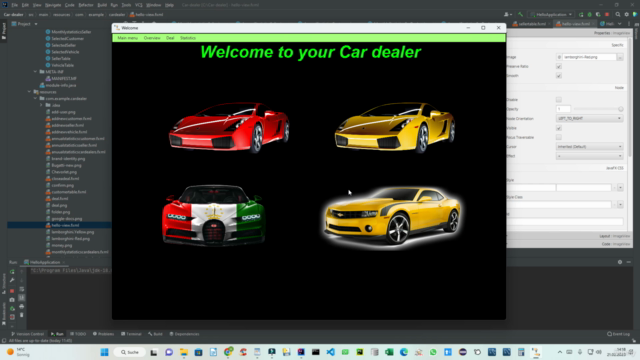
Task: Open the Deal menu in Welcome window
Action: [170, 38]
